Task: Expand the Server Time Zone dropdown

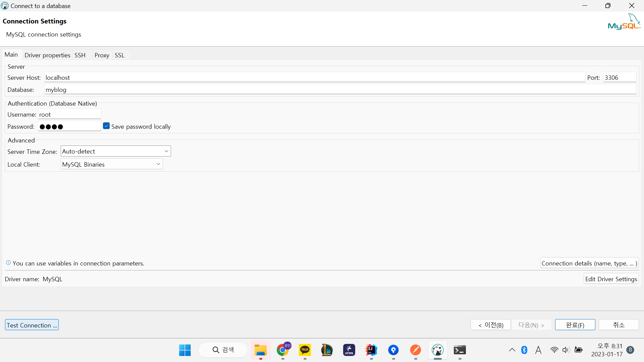Action: point(166,151)
